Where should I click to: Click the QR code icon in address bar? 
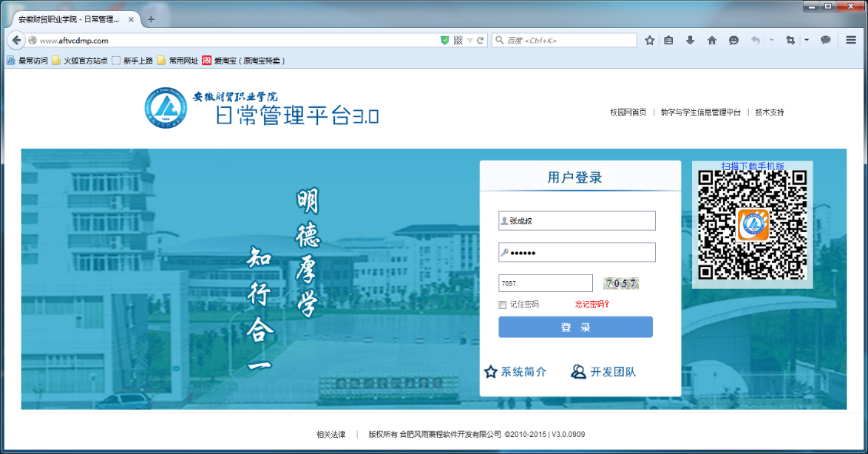[458, 41]
